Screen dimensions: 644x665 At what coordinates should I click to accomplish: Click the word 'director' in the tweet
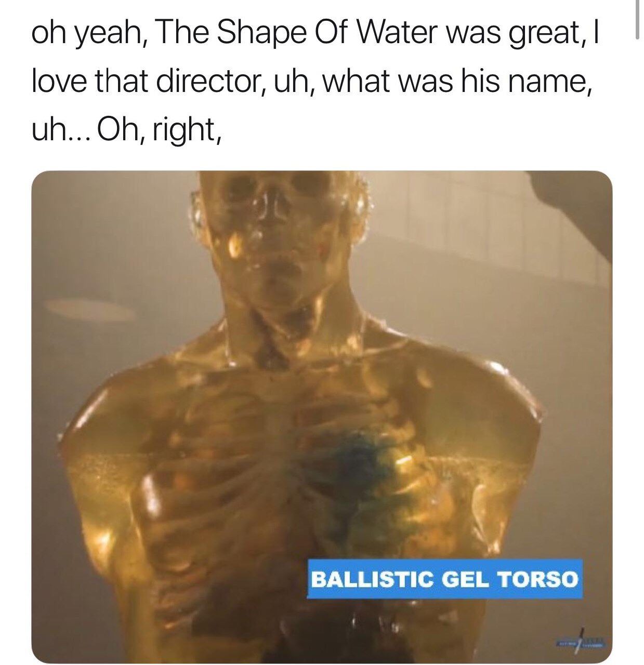[212, 81]
